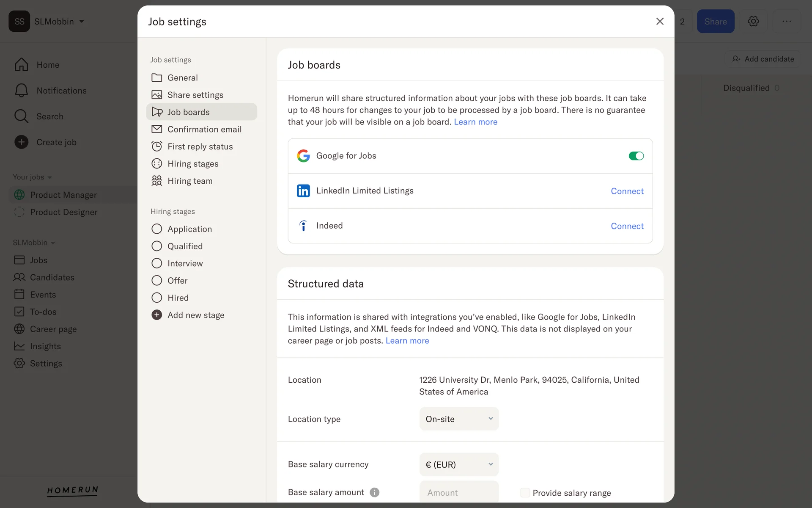Open the Location type dropdown

coord(459,419)
